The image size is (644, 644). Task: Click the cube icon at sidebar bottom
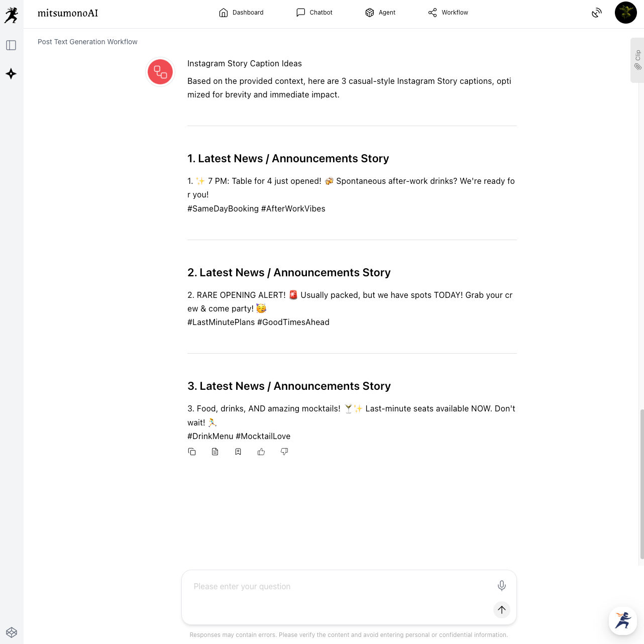(12, 632)
